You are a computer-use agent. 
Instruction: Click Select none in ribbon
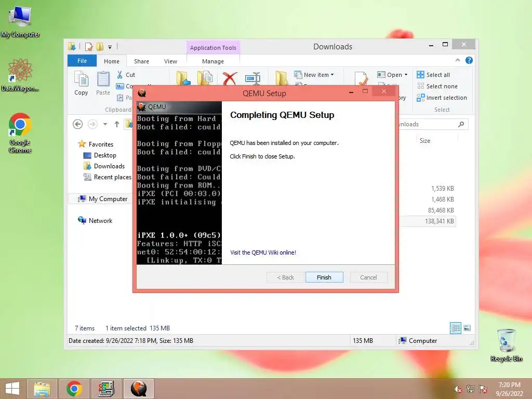click(437, 86)
